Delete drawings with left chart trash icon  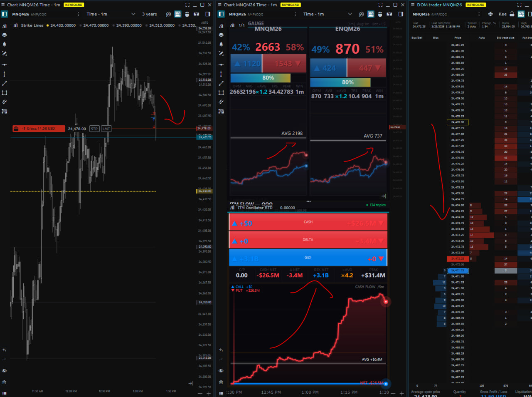pos(5,382)
